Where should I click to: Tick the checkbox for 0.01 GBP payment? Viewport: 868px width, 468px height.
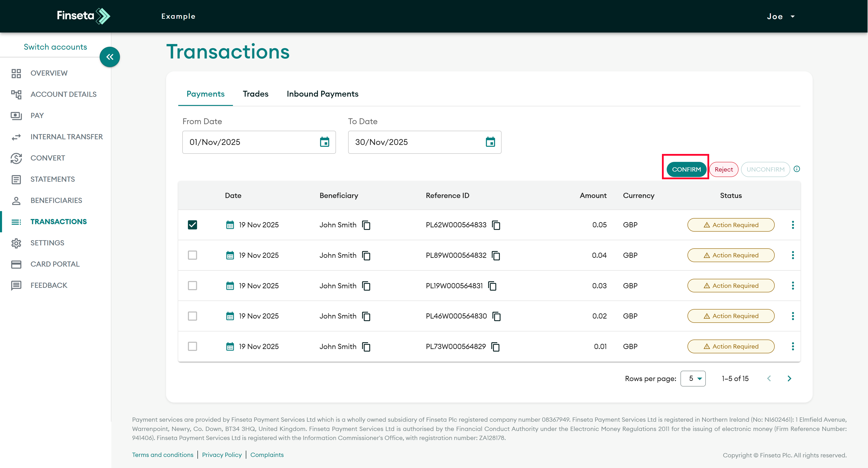pos(192,347)
